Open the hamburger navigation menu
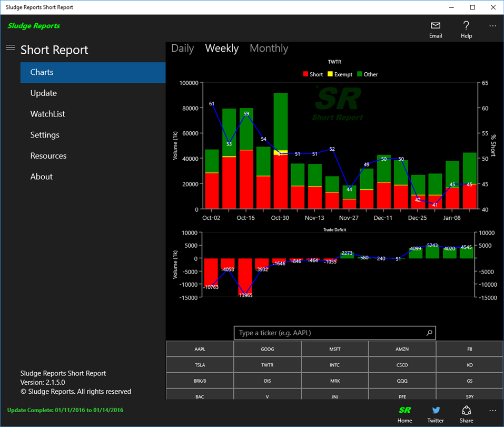This screenshot has height=427, width=504. [x=11, y=48]
